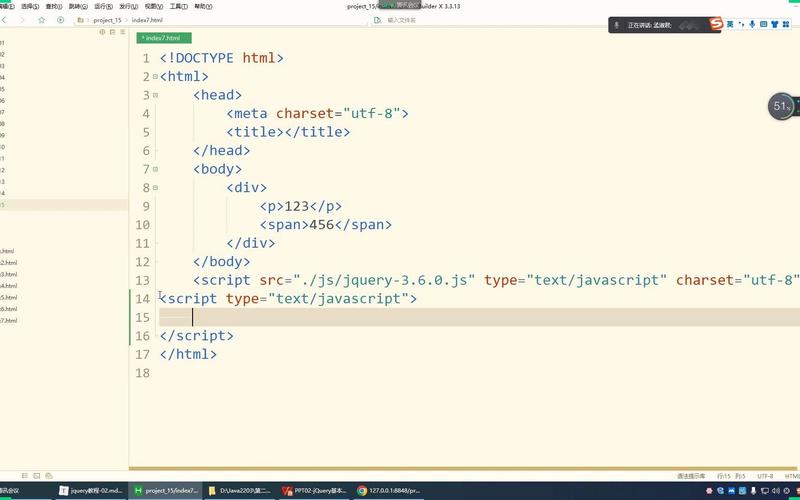Select the index7.html editor tab
Viewport: 800px width, 500px height.
pyautogui.click(x=164, y=38)
